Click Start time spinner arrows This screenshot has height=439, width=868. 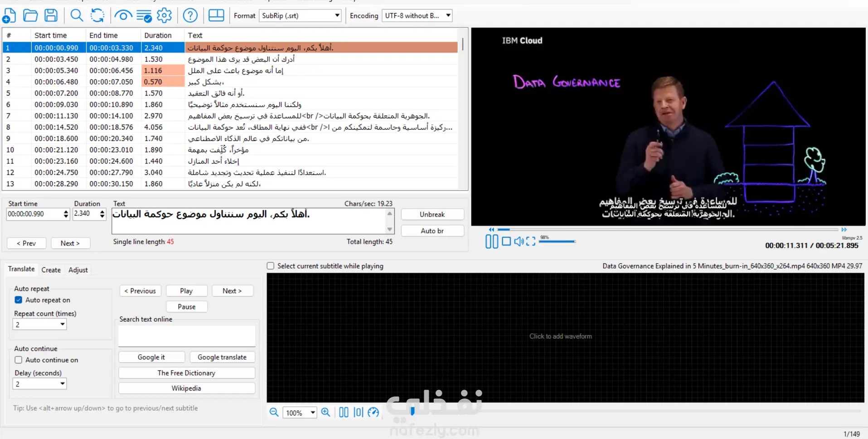tap(66, 214)
